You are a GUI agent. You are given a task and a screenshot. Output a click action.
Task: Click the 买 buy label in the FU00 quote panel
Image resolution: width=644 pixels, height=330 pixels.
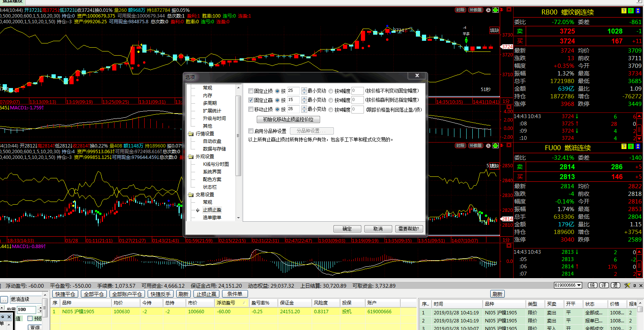[x=520, y=177]
